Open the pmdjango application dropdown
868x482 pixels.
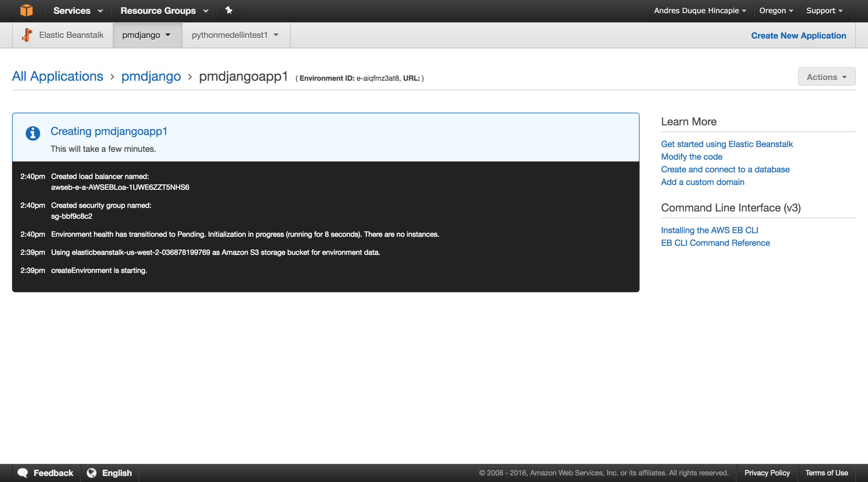(147, 35)
